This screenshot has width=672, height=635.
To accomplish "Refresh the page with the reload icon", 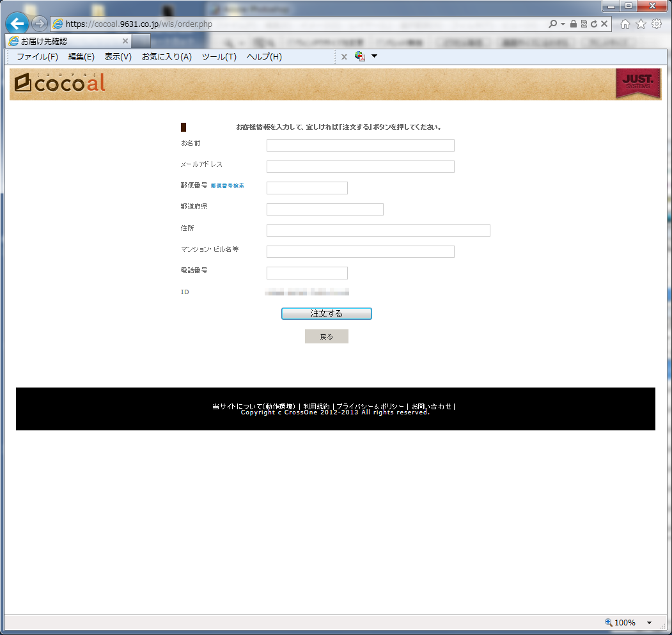I will point(594,24).
